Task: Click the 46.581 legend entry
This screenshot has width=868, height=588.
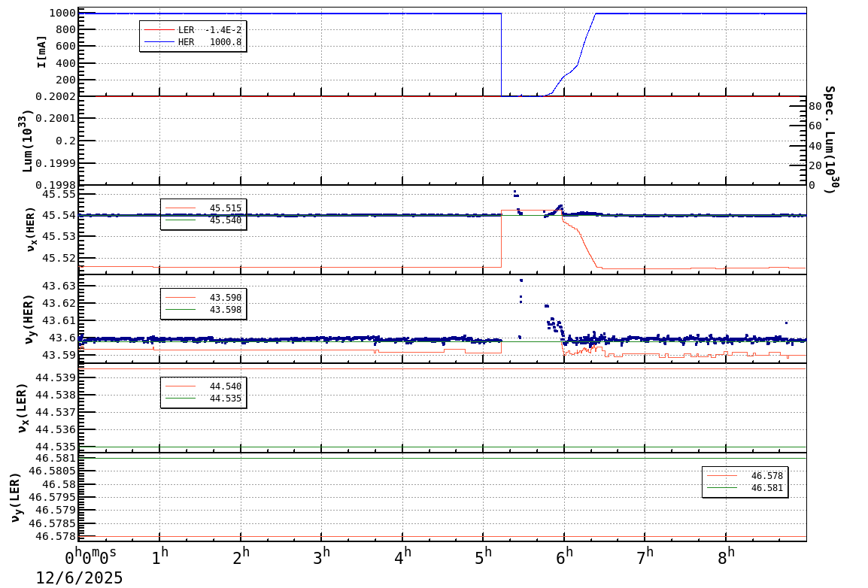Action: tap(745, 488)
